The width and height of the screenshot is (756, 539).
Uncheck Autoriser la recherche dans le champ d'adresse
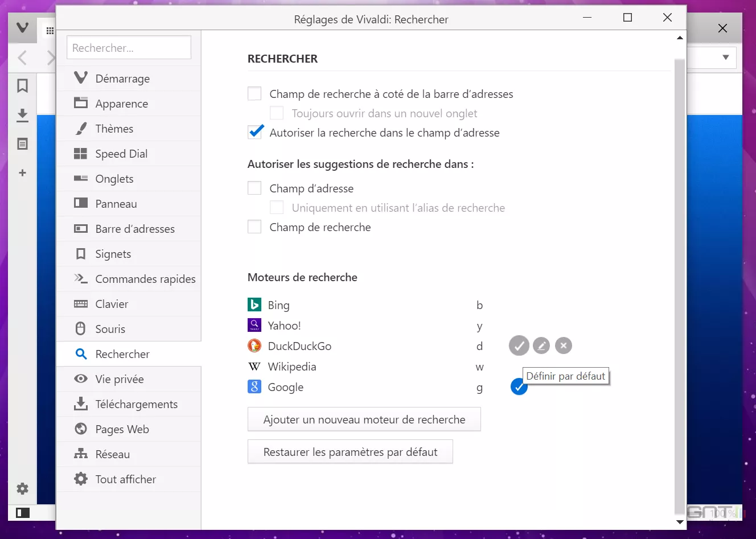[255, 133]
